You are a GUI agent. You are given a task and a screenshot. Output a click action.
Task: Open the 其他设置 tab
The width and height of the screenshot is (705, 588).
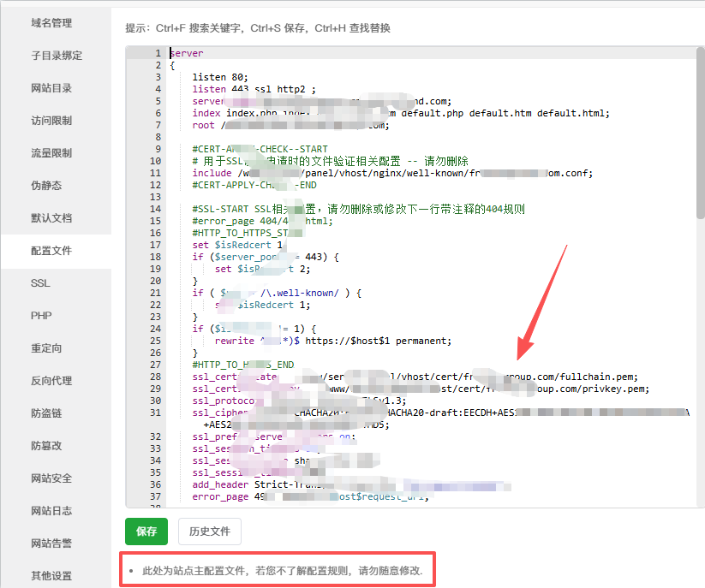(51, 576)
